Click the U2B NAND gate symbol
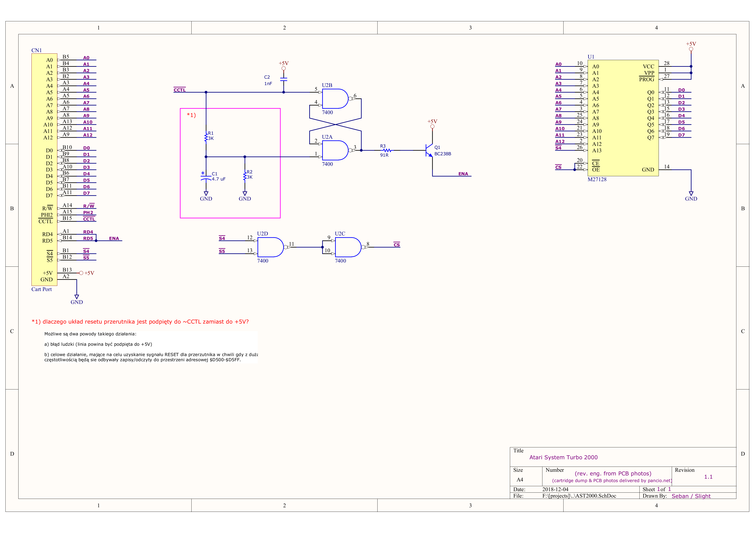 [334, 99]
